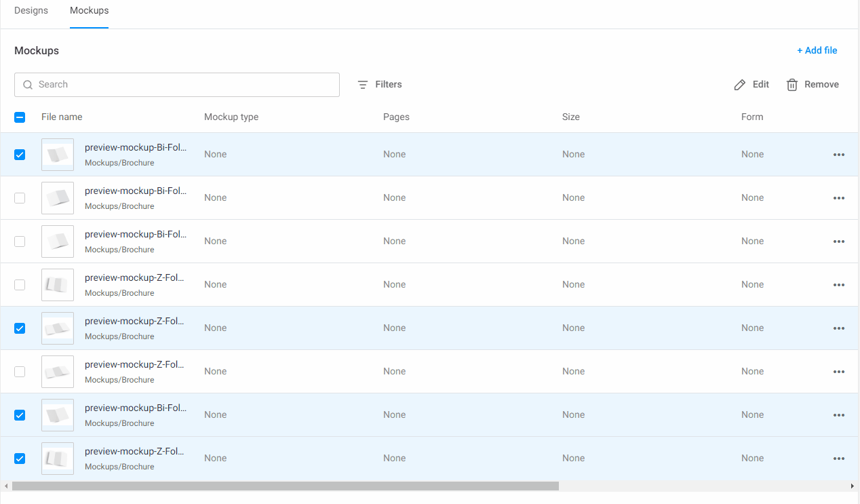Open actions menu on the fourth row
The width and height of the screenshot is (860, 504).
pyautogui.click(x=839, y=284)
